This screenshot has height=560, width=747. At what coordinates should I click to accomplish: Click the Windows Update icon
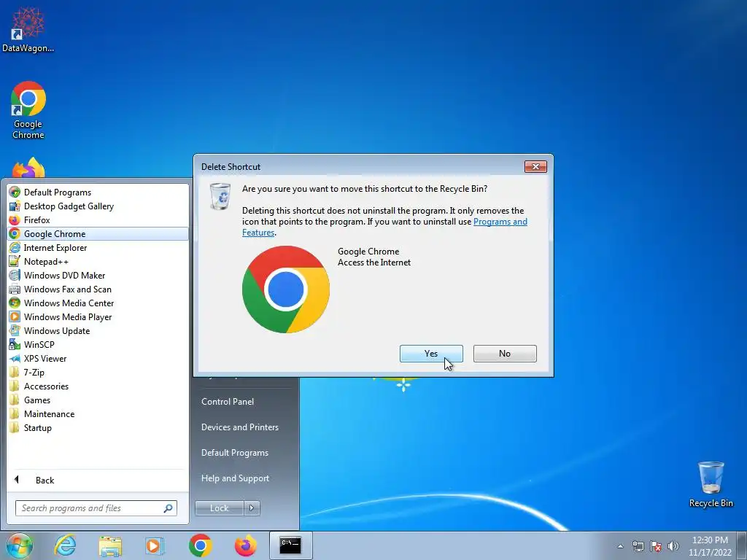tap(15, 330)
